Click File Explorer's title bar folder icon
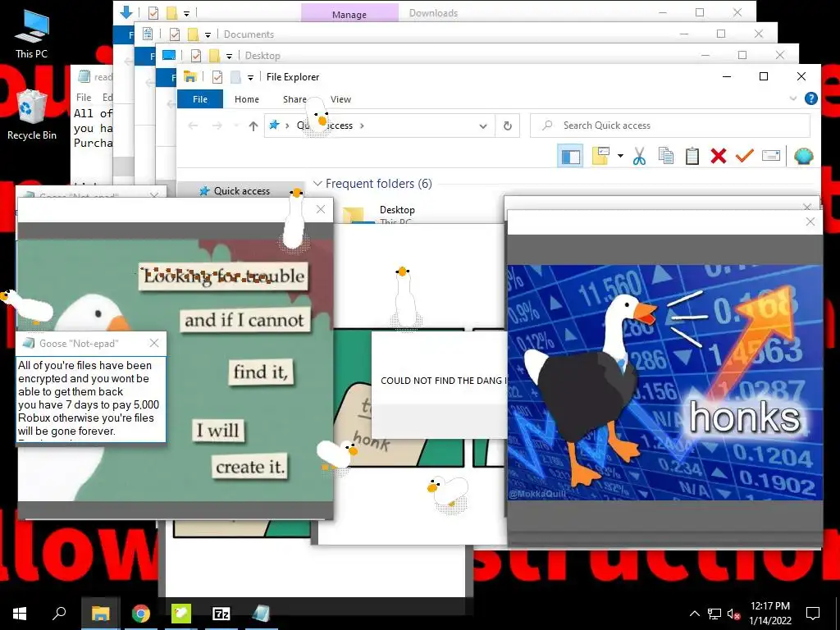840x630 pixels. coord(190,77)
